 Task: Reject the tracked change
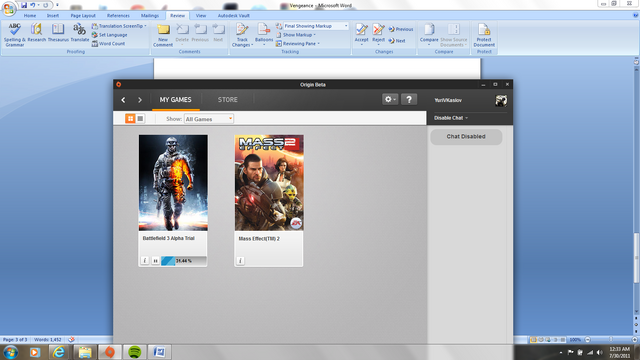(378, 33)
